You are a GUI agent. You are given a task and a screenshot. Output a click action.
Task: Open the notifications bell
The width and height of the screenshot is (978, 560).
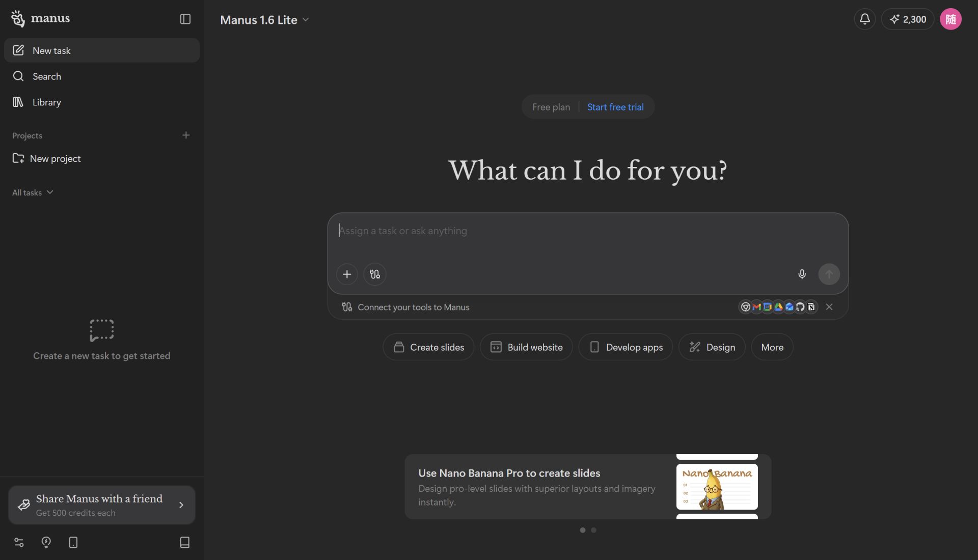(x=864, y=19)
